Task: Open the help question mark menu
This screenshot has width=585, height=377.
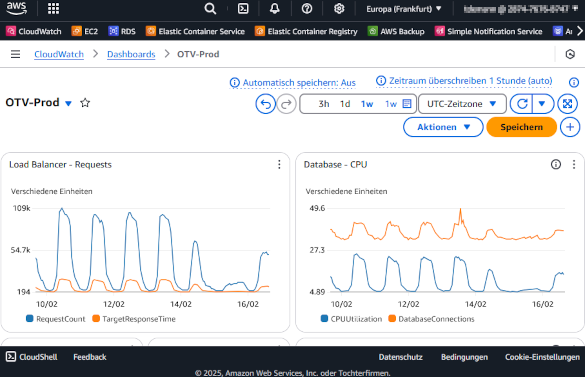Action: [x=307, y=9]
